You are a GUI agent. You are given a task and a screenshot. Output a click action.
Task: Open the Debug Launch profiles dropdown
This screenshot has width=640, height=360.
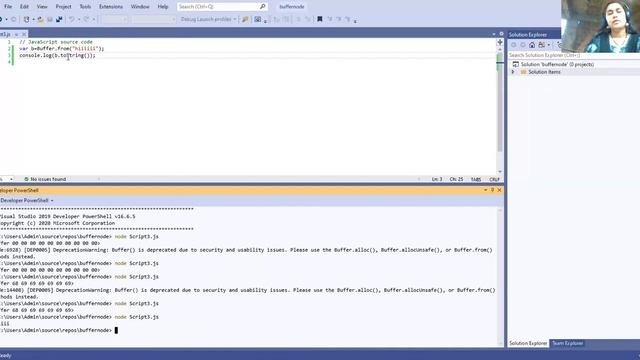click(208, 19)
